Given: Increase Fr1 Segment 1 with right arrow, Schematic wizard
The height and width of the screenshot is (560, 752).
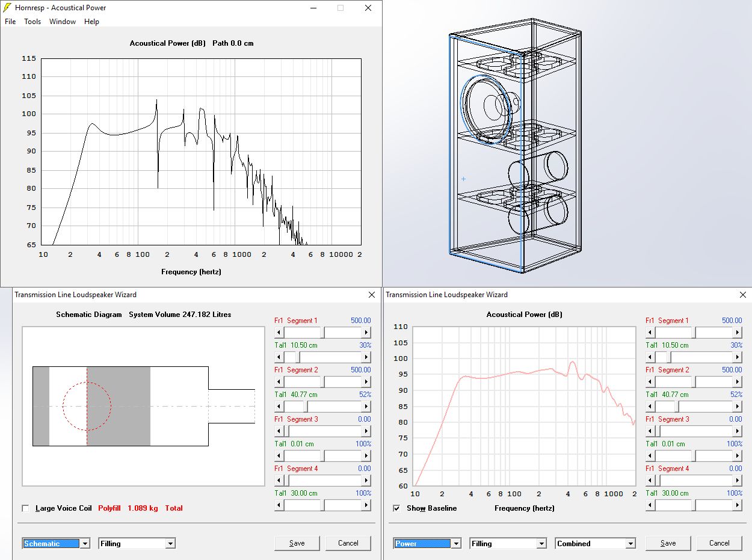Looking at the screenshot, I should click(x=366, y=333).
